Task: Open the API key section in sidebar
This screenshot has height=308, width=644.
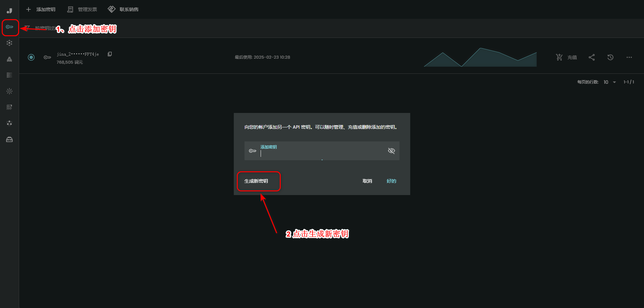Action: coord(9,27)
